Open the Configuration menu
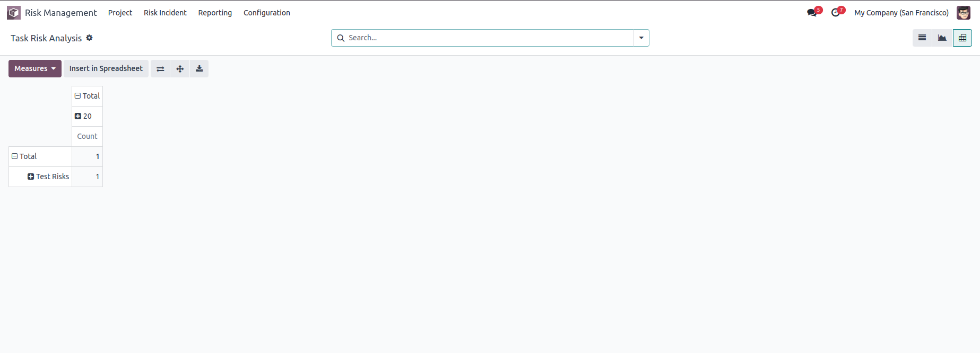 (267, 13)
